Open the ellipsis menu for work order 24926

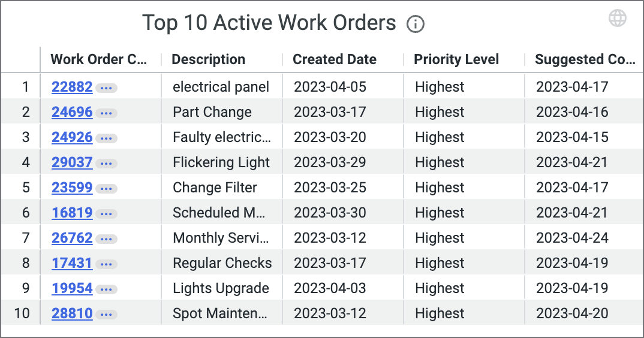106,138
